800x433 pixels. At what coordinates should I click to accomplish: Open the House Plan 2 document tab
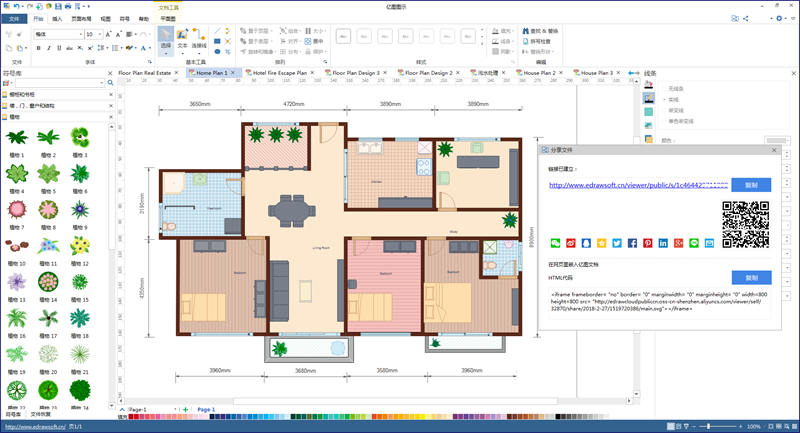[x=539, y=73]
